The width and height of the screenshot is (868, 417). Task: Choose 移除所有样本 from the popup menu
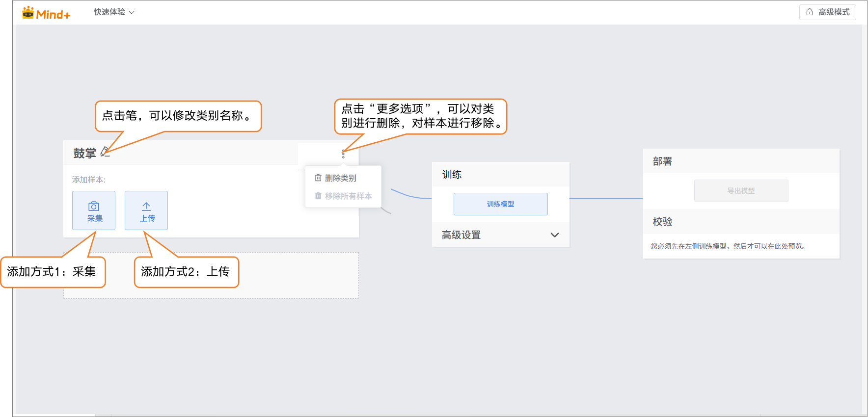pyautogui.click(x=348, y=196)
